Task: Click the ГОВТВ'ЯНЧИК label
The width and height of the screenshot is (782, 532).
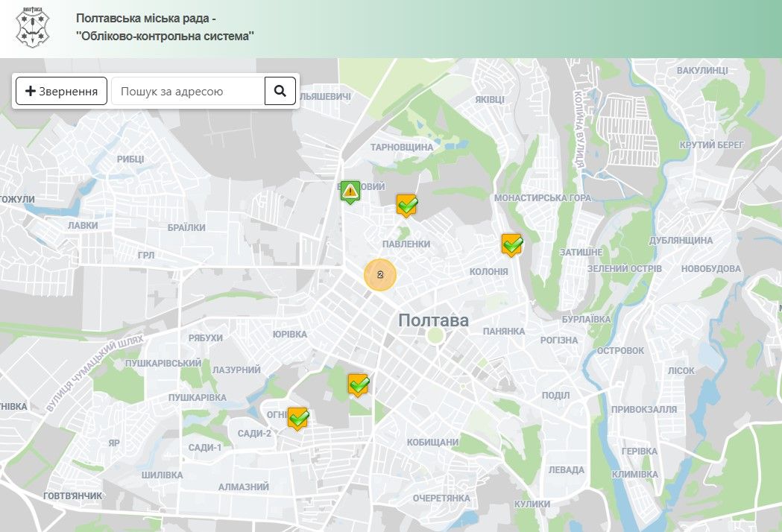Action: [x=73, y=495]
